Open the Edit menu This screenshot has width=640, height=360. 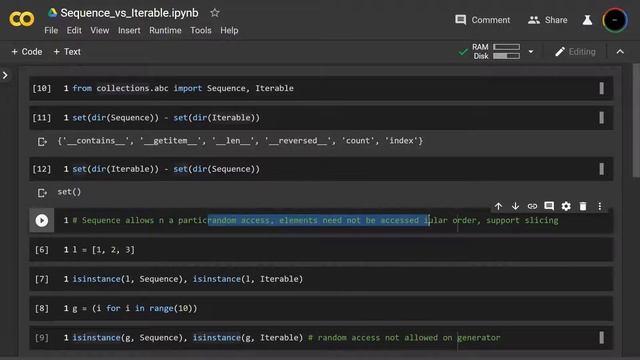point(74,31)
